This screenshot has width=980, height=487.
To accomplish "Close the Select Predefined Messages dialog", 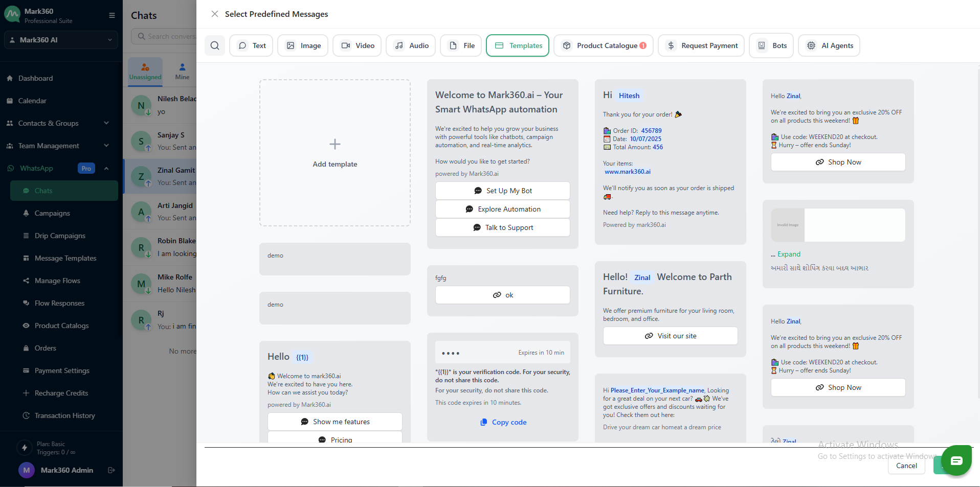I will [x=215, y=14].
